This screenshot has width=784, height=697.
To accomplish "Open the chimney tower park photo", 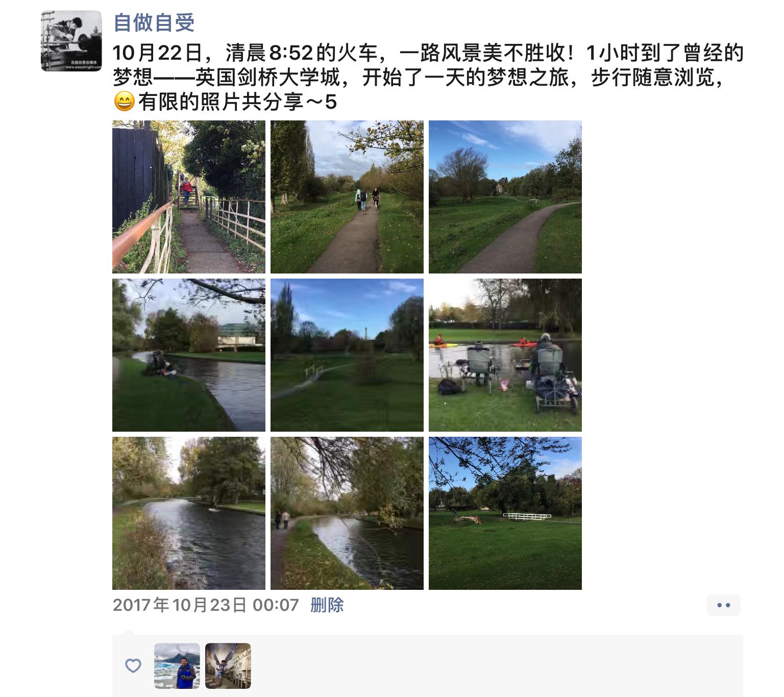I will (x=347, y=355).
